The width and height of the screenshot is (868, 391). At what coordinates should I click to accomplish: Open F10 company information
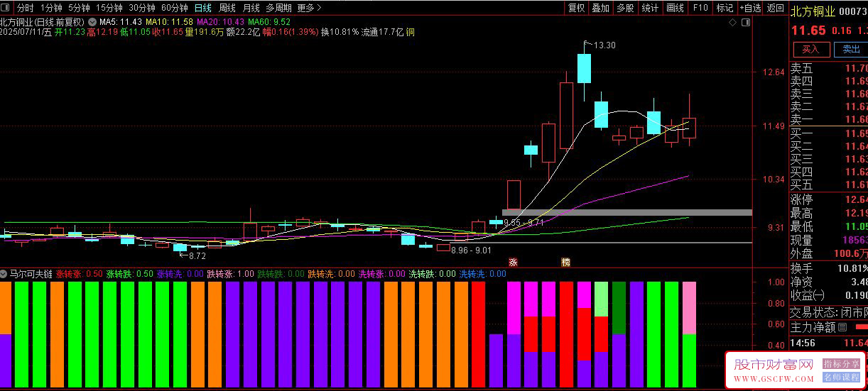click(700, 8)
